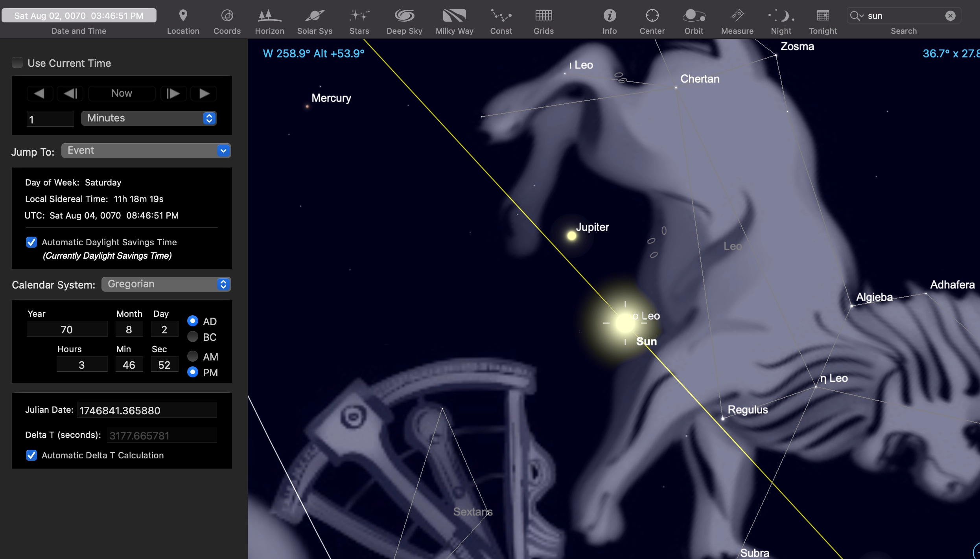Activate the Orbit mode icon

pos(694,16)
